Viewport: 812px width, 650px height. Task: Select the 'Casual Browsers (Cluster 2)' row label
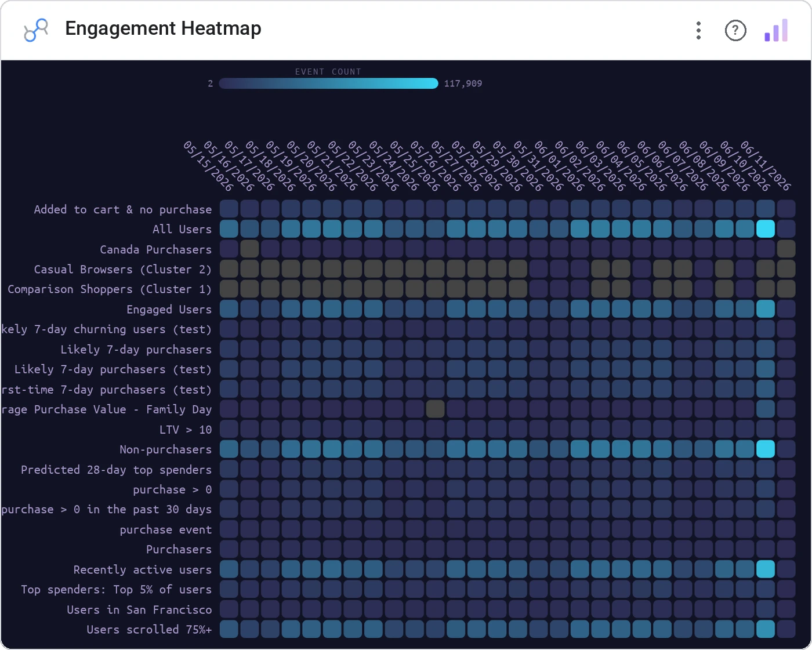[123, 269]
